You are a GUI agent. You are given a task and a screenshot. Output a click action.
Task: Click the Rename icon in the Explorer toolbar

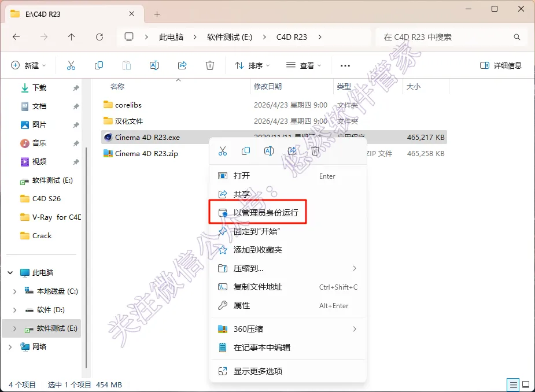point(154,65)
